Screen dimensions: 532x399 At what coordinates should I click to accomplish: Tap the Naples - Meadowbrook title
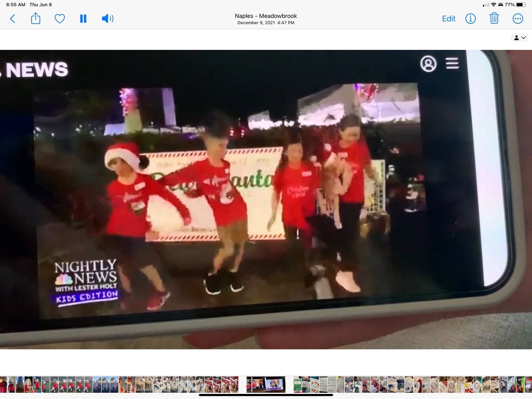266,16
